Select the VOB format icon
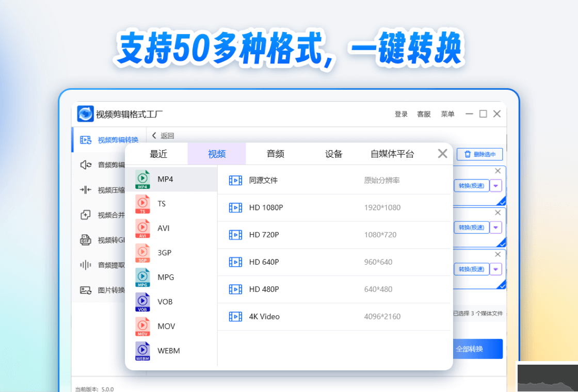This screenshot has width=578, height=392. pyautogui.click(x=142, y=301)
